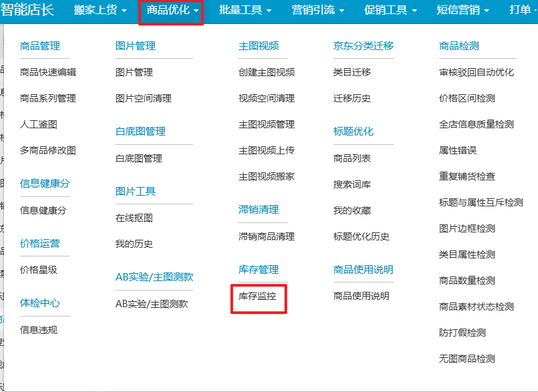The image size is (538, 392).
Task: Go to 在线抠图 tool
Action: coord(134,218)
